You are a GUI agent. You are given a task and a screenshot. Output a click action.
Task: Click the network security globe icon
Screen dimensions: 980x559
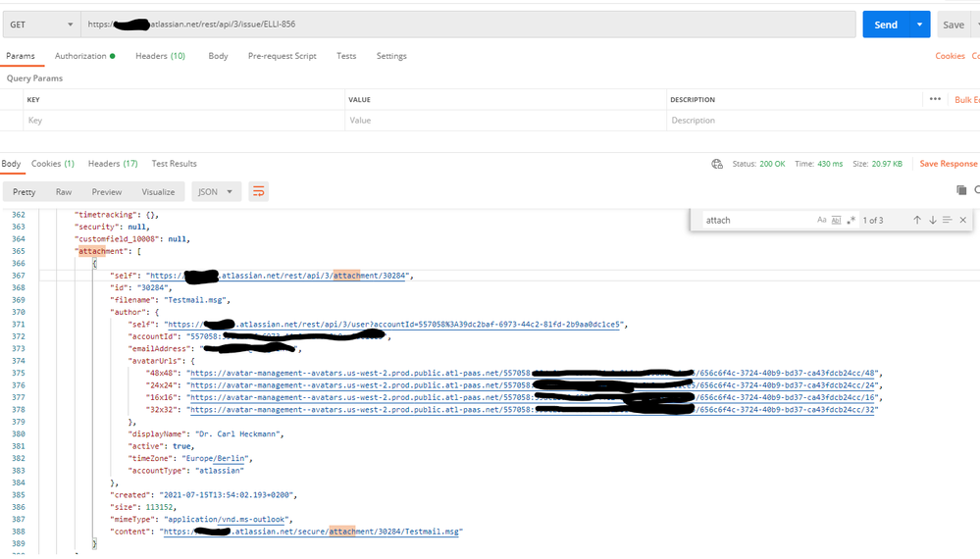(x=717, y=164)
